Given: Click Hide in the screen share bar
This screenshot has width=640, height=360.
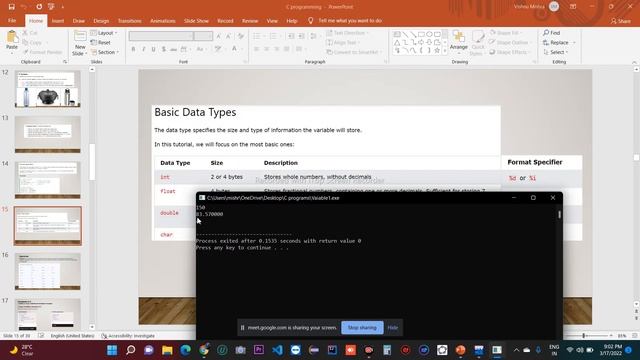Looking at the screenshot, I should point(393,327).
